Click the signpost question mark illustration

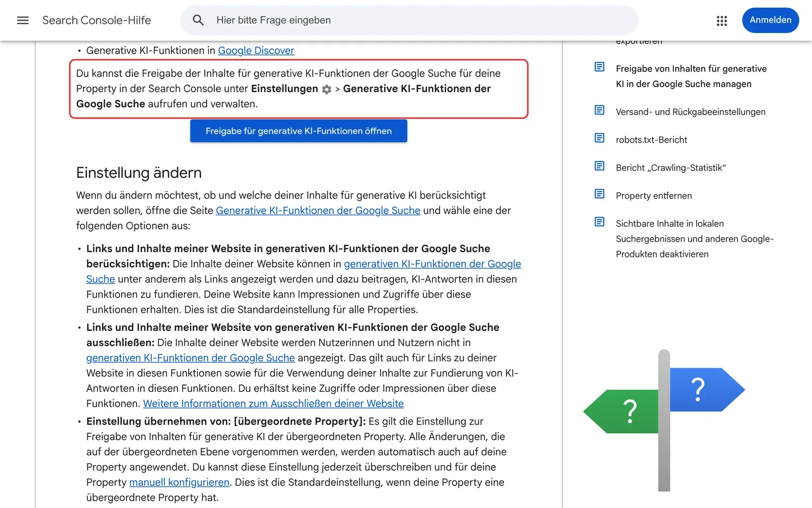(664, 420)
